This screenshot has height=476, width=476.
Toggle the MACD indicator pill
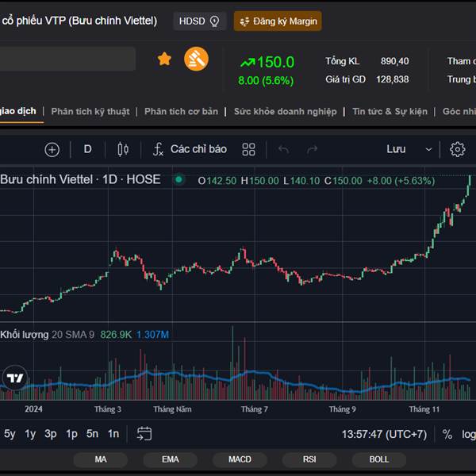pos(240,459)
